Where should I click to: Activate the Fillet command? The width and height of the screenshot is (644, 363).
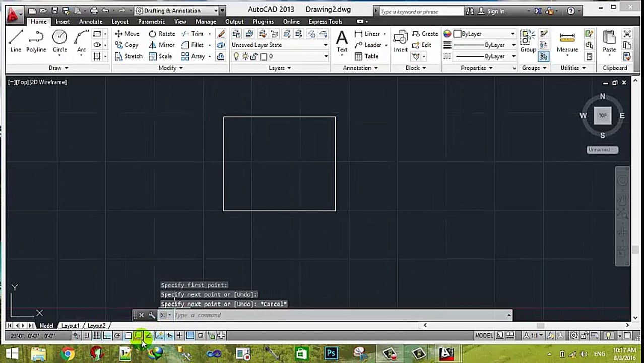point(192,45)
